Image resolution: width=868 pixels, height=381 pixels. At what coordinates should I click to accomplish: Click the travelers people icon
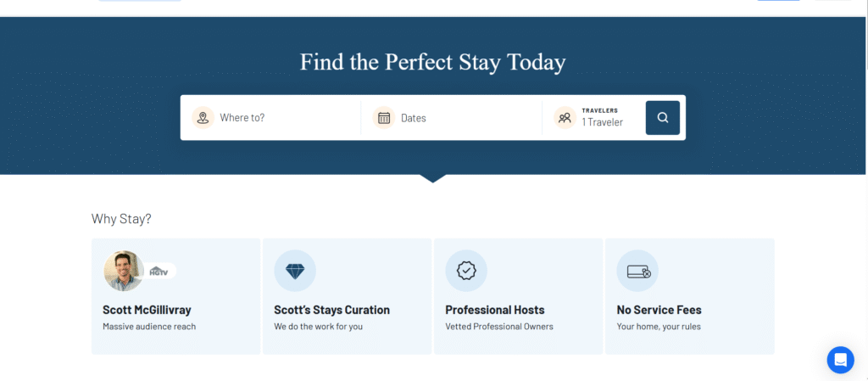[x=565, y=117]
